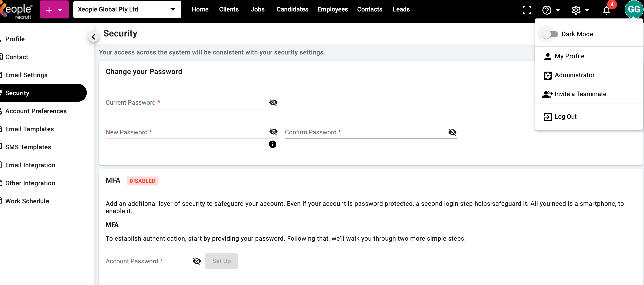Show the New Password text
Screen dimensions: 644x285
pos(273,132)
